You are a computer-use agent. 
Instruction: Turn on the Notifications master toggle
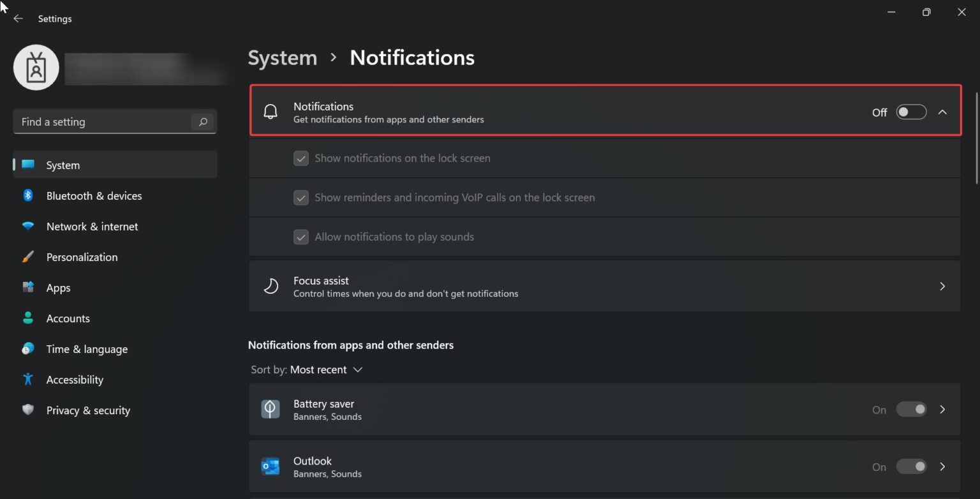point(911,111)
